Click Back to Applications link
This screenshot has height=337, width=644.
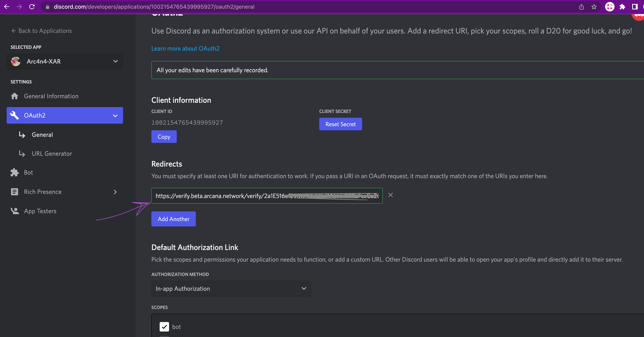(x=41, y=31)
